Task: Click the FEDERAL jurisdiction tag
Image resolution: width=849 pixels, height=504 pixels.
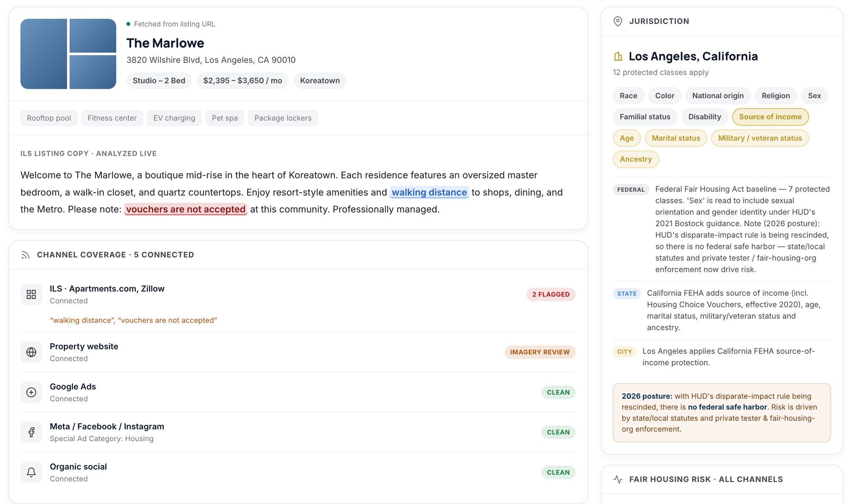Action: [x=631, y=190]
